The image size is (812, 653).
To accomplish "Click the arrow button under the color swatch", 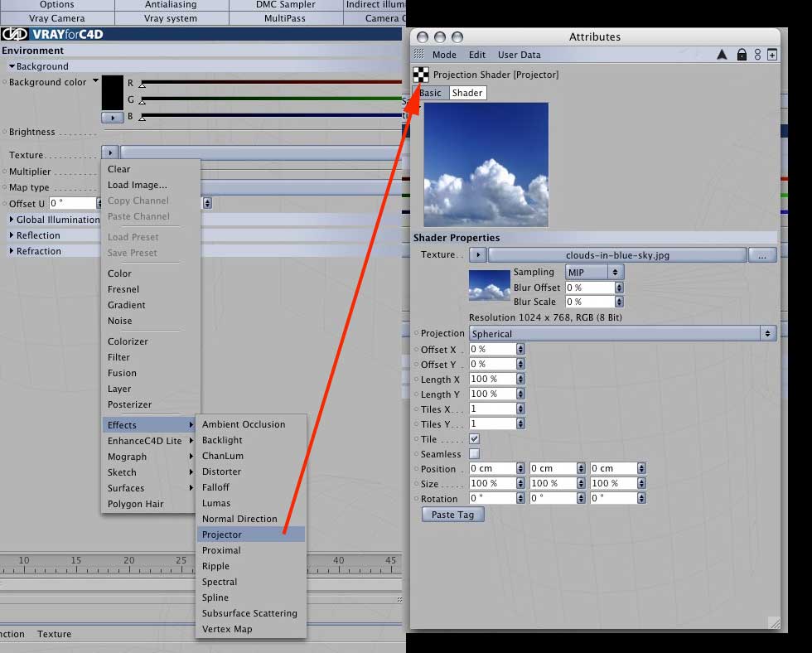I will pyautogui.click(x=113, y=118).
